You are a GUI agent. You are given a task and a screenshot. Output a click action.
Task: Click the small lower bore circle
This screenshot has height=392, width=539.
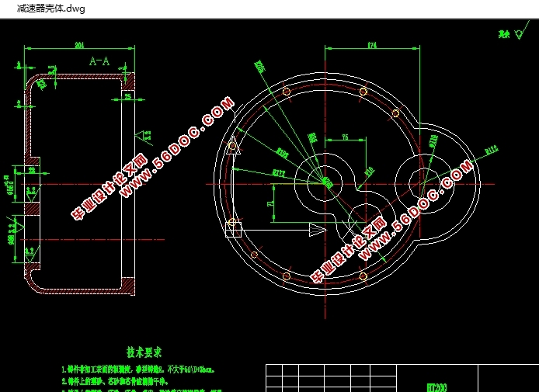click(x=367, y=222)
